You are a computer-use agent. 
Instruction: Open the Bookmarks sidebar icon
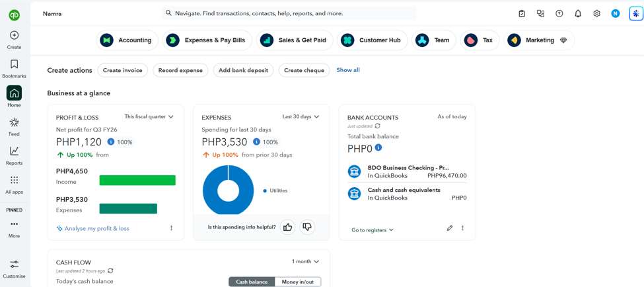pos(14,64)
